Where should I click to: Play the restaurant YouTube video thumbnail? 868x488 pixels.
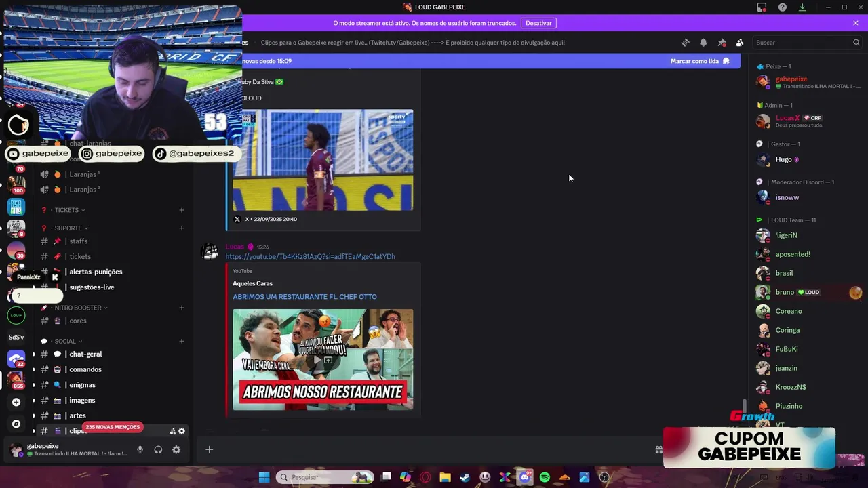[323, 359]
